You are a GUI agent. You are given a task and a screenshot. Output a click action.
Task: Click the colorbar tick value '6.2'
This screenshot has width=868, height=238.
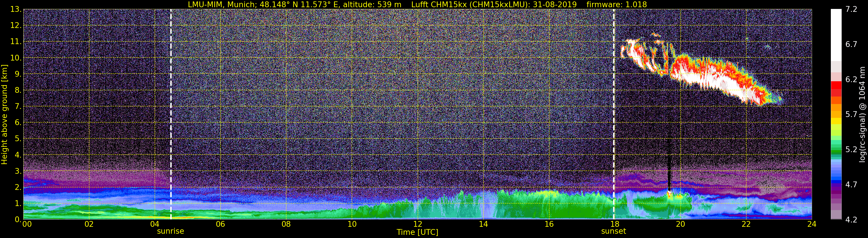tap(851, 80)
